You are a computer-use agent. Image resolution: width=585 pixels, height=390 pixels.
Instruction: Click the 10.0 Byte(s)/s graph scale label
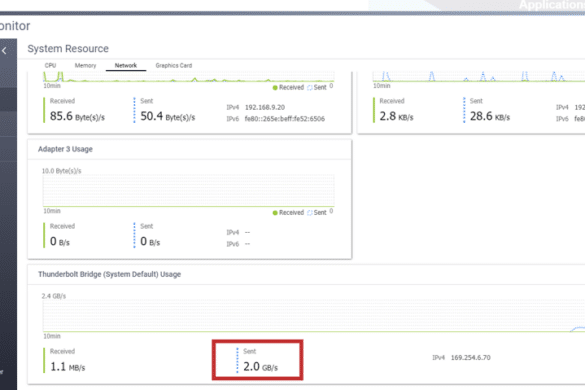click(62, 171)
